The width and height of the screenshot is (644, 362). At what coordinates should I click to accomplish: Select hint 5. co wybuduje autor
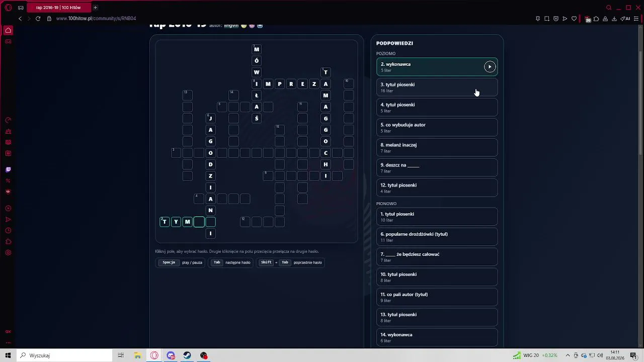click(437, 127)
